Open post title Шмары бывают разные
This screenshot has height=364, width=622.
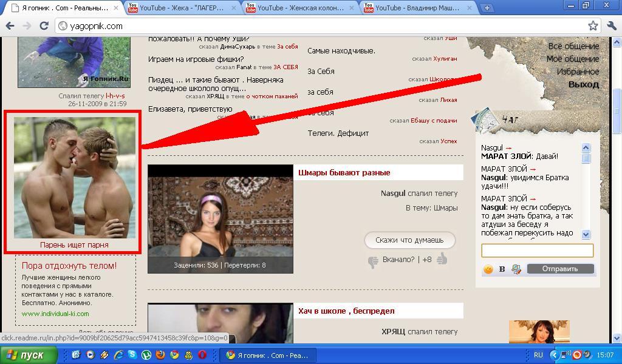point(344,173)
